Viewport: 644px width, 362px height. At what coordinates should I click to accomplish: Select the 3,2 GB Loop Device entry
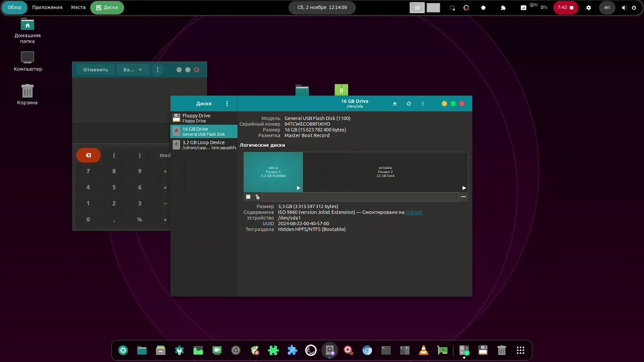[204, 145]
